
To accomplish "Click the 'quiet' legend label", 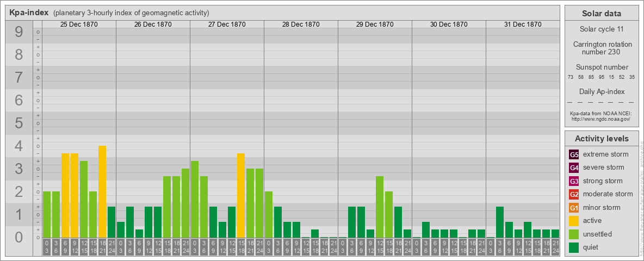I will (x=591, y=247).
